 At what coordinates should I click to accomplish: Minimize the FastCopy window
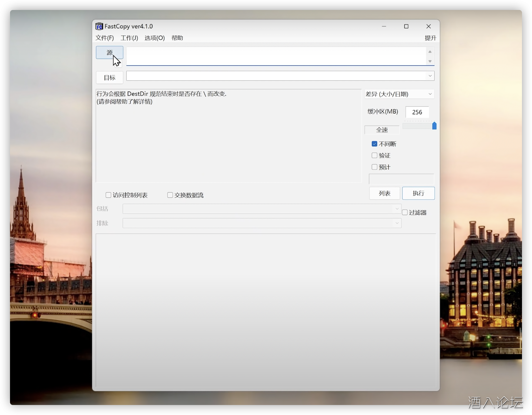[384, 26]
